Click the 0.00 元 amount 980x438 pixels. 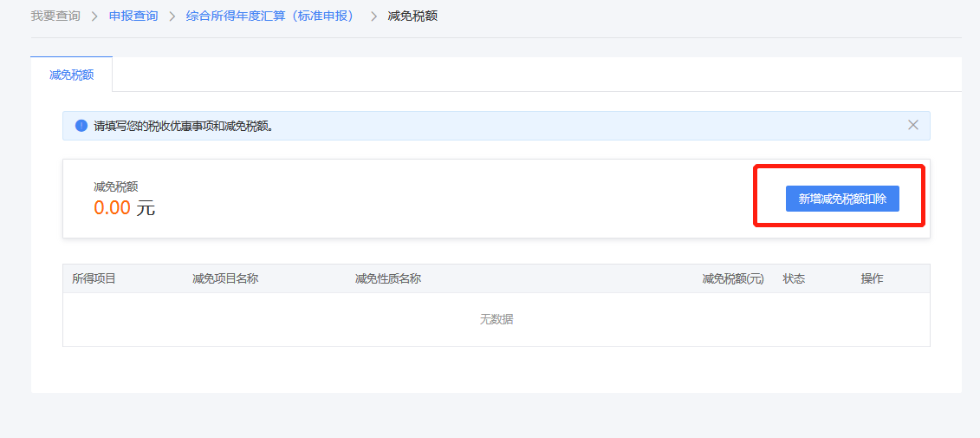[x=124, y=208]
